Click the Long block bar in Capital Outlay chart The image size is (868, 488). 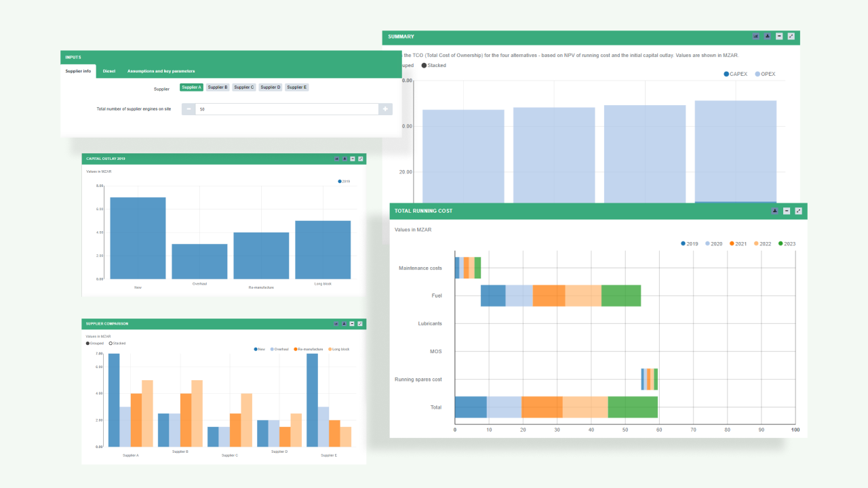[323, 249]
